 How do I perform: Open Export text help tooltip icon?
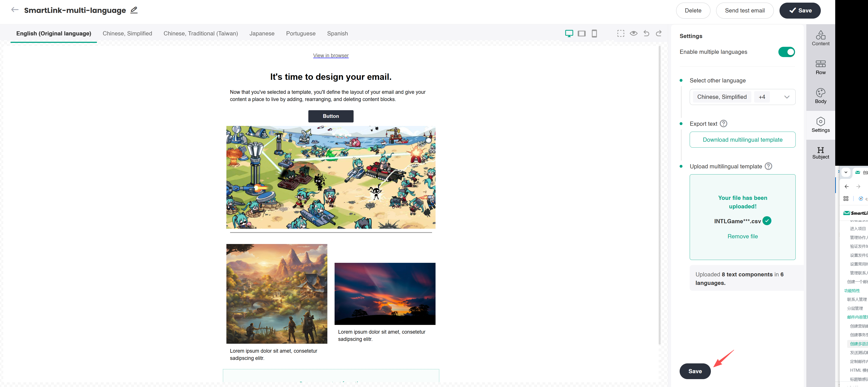(723, 124)
